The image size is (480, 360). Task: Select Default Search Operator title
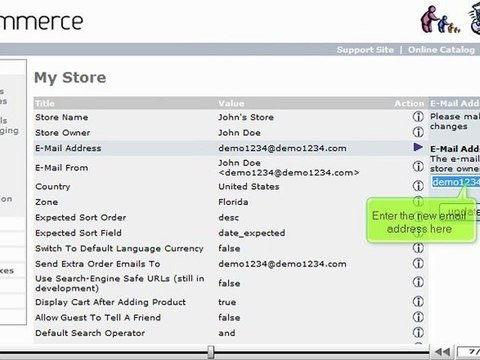pyautogui.click(x=90, y=333)
